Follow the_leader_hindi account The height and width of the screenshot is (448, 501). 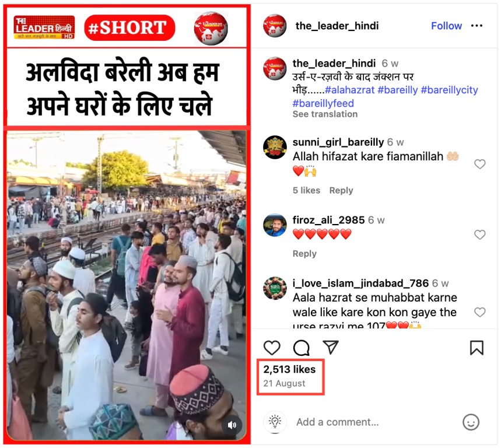(x=446, y=26)
